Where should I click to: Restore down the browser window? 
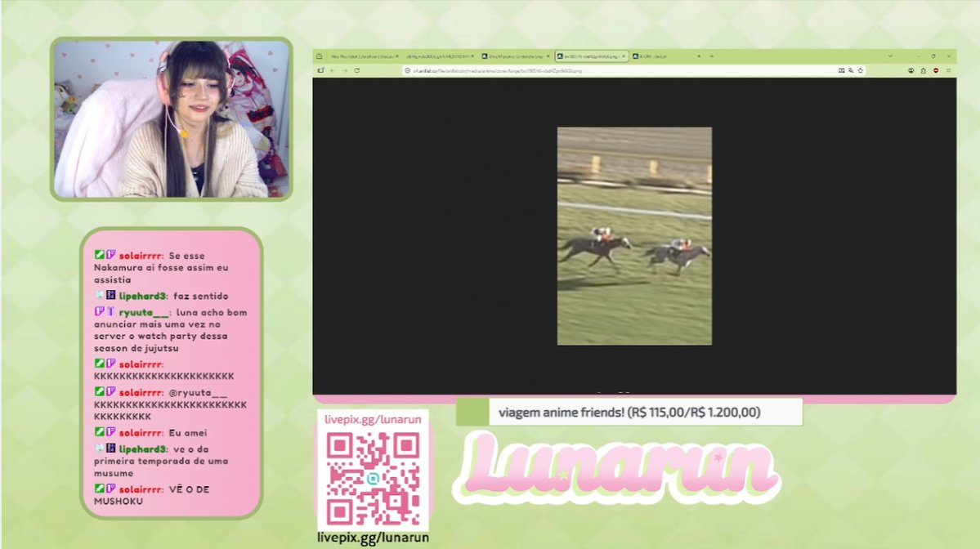[933, 56]
